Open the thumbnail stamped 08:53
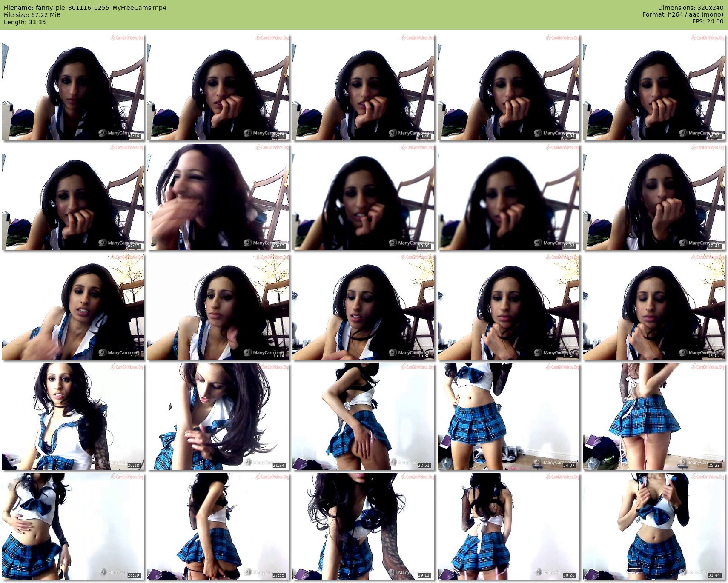This screenshot has height=583, width=728. pos(218,197)
